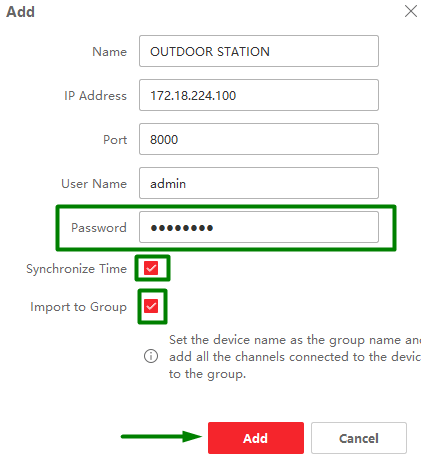Click the Name label
This screenshot has height=467, width=421.
pyautogui.click(x=109, y=52)
